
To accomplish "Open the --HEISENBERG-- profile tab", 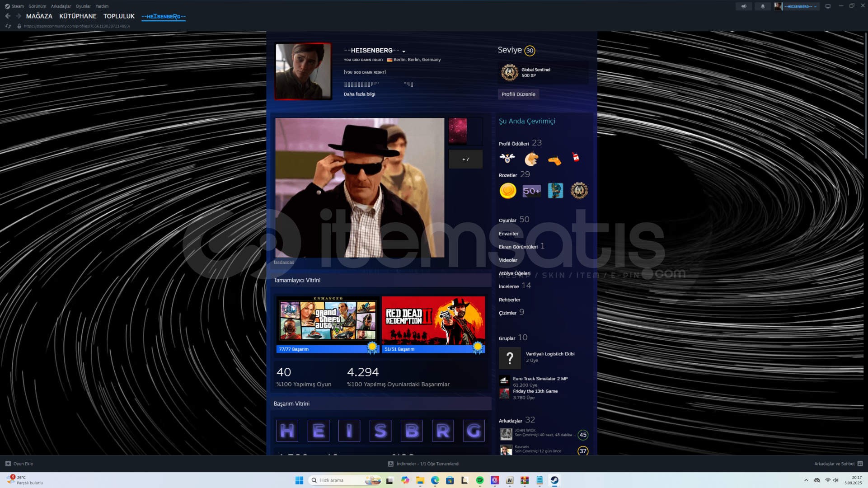I will click(x=164, y=16).
